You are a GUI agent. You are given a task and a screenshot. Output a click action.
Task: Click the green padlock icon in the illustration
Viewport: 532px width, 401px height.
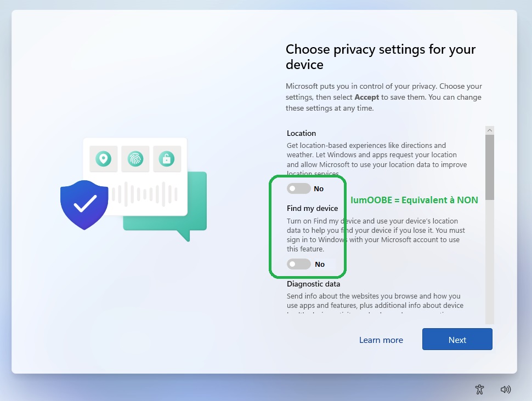(167, 159)
